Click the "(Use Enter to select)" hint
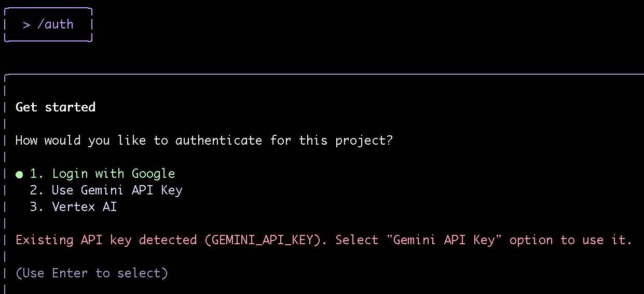This screenshot has width=644, height=294. [x=92, y=273]
